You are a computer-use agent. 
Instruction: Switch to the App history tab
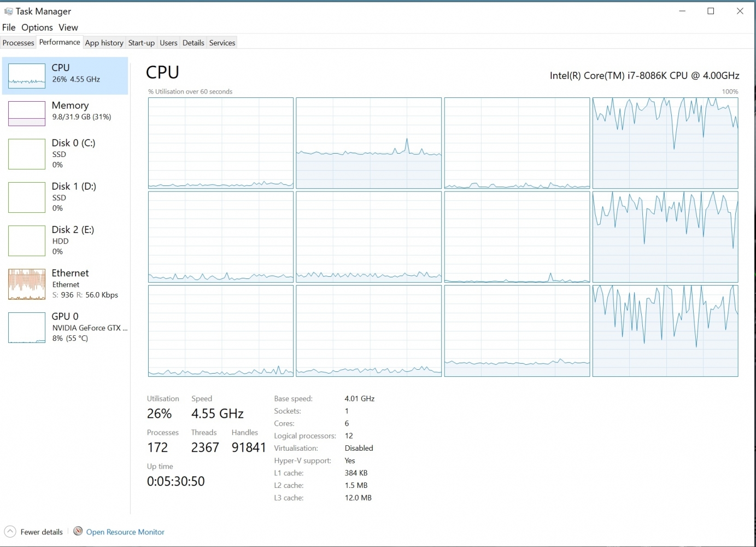click(104, 43)
